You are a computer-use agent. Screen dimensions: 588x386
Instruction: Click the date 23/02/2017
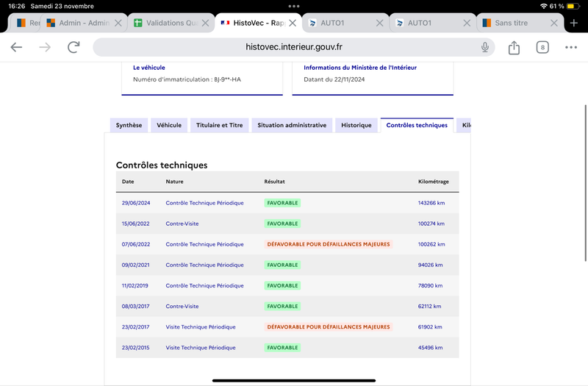pos(135,326)
